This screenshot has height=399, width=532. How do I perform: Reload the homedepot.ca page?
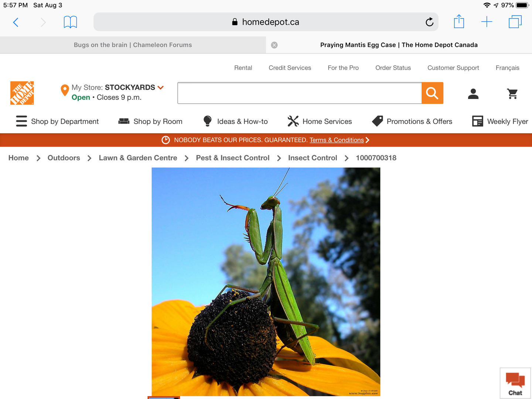point(429,22)
